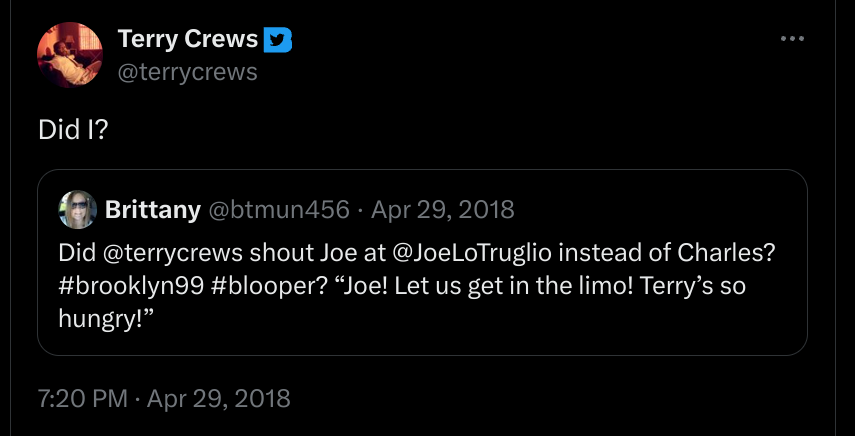Click the @terrycrews handle below the name
Viewport: 855px width, 436px height.
click(187, 72)
